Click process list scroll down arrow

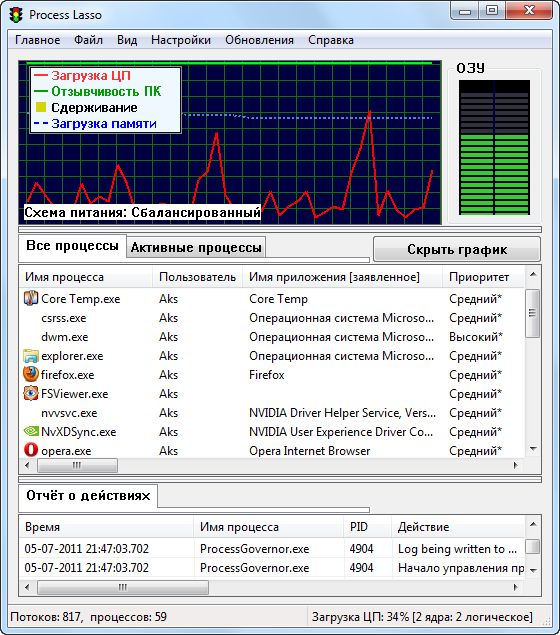point(533,449)
